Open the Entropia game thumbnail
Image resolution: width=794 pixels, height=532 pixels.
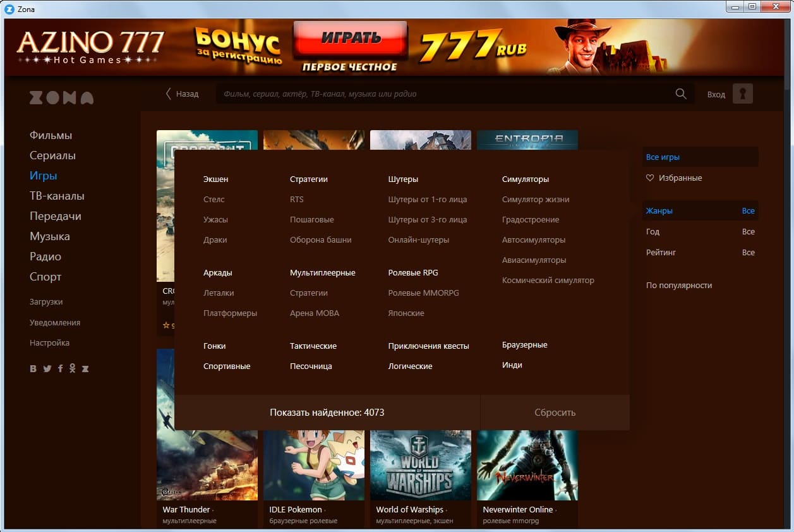pyautogui.click(x=527, y=140)
